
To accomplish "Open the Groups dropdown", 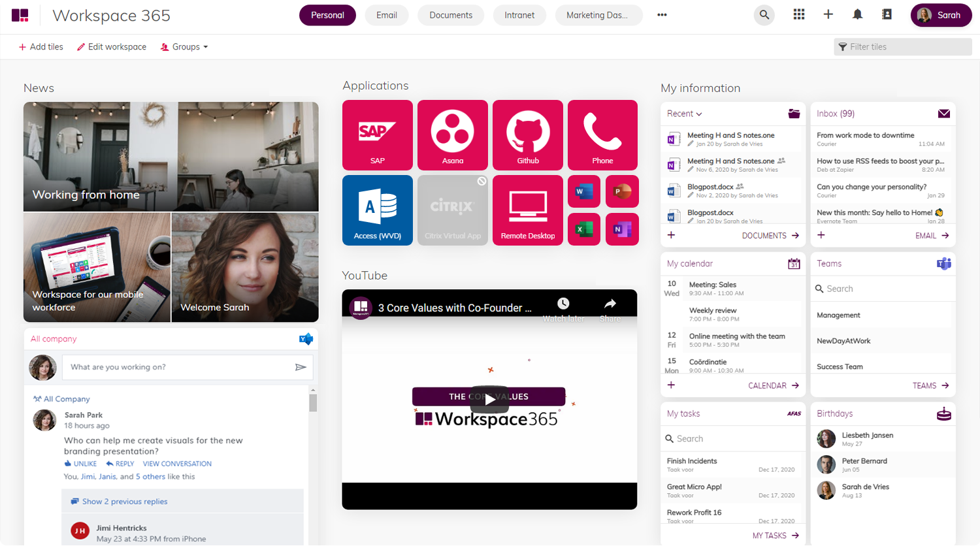I will coord(184,47).
